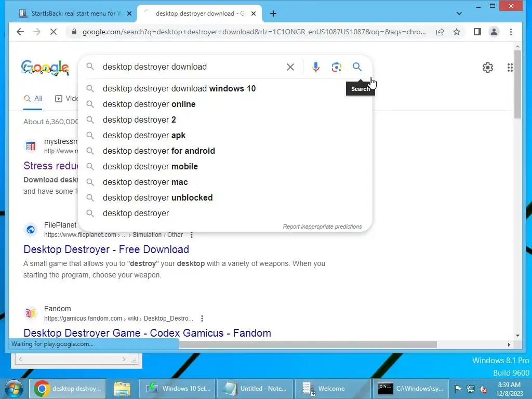Open 'Desktop Destroyer Game - Codex Gamicus' result

147,333
